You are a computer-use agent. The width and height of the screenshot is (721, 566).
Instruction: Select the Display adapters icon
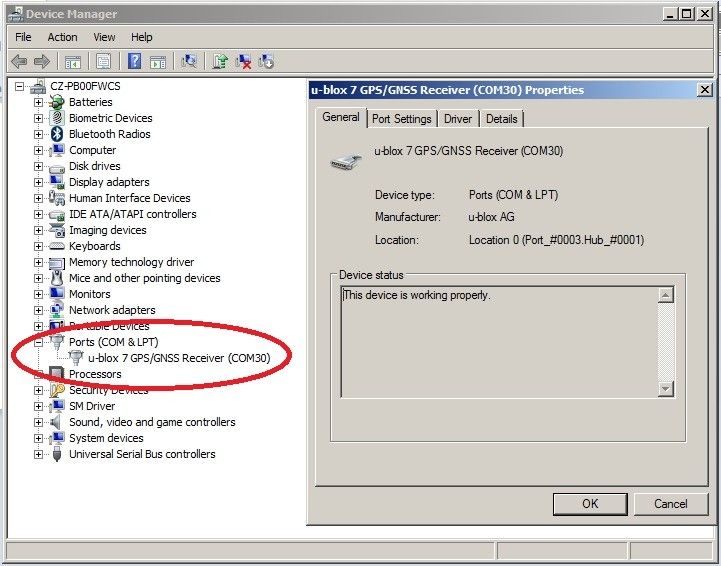57,182
